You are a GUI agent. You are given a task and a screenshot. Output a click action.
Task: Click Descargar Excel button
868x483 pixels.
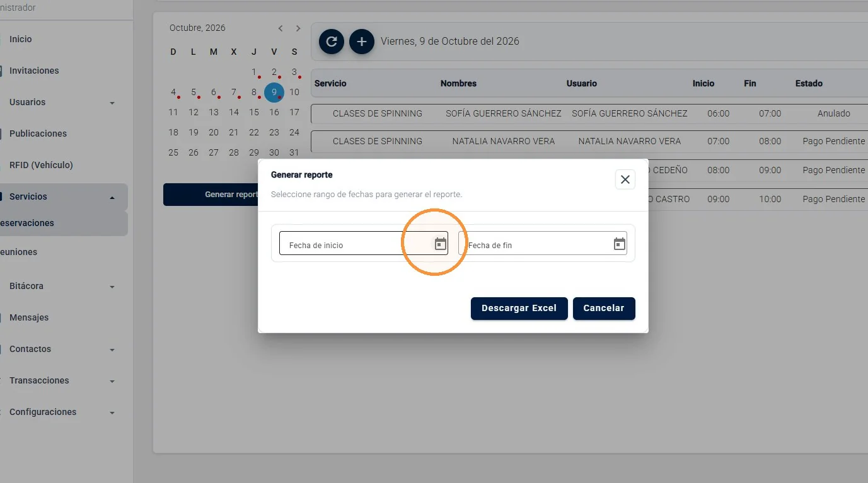[519, 309]
